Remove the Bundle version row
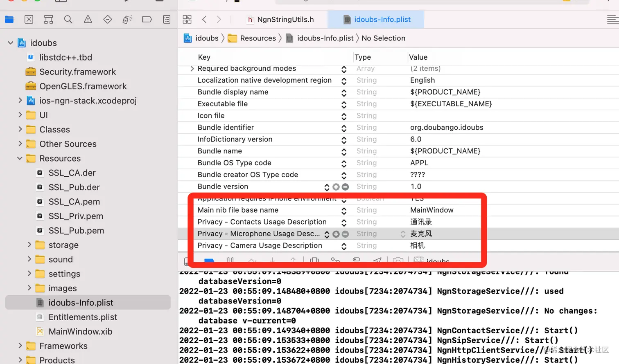619x364 pixels. [345, 187]
